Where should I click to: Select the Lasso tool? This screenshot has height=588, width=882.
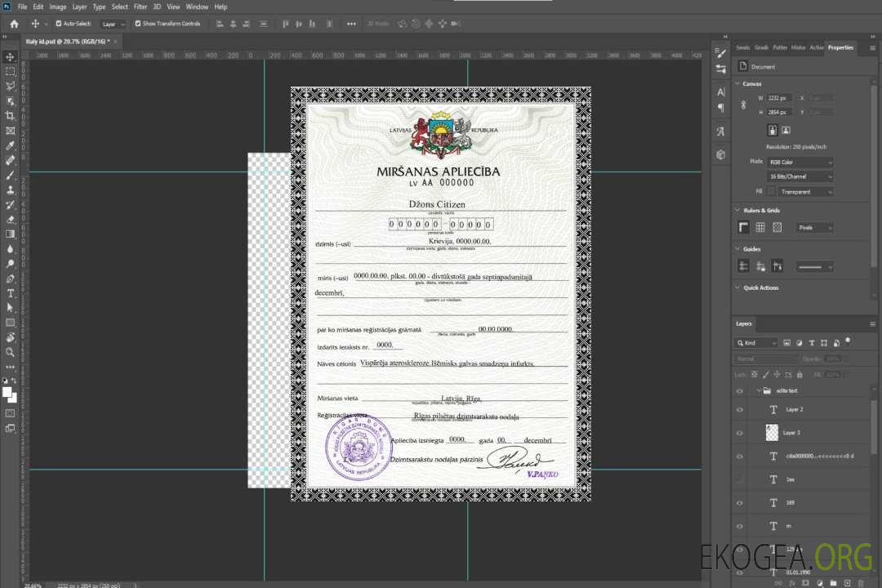point(10,86)
